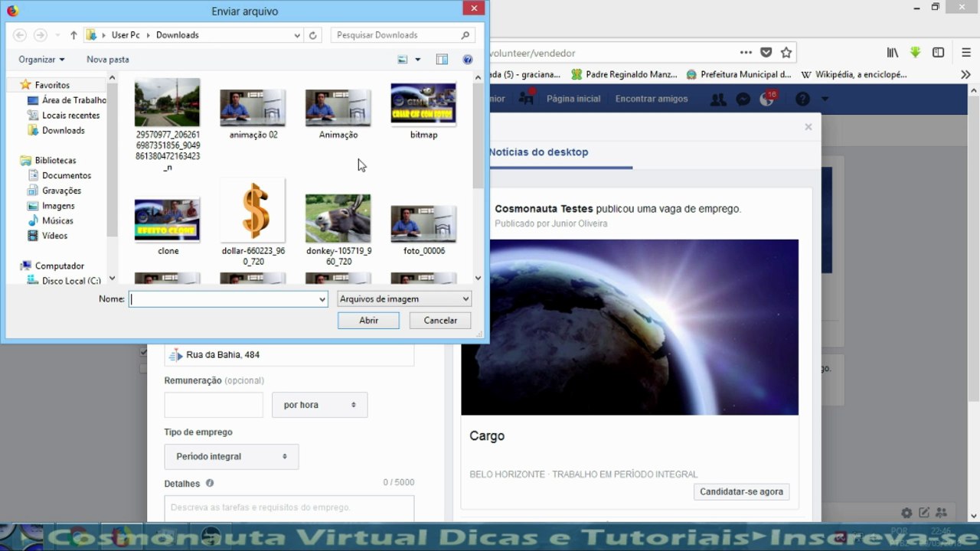Open the Wikipédia bookmark

854,75
